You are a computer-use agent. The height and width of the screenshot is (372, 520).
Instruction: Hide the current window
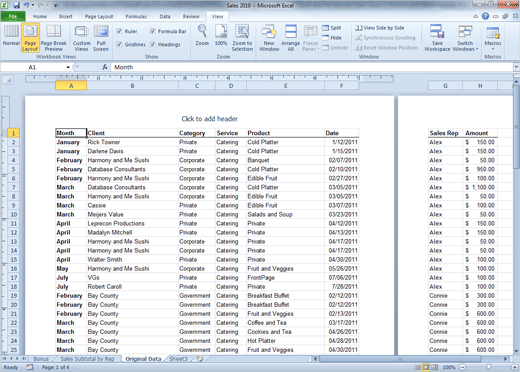click(332, 38)
